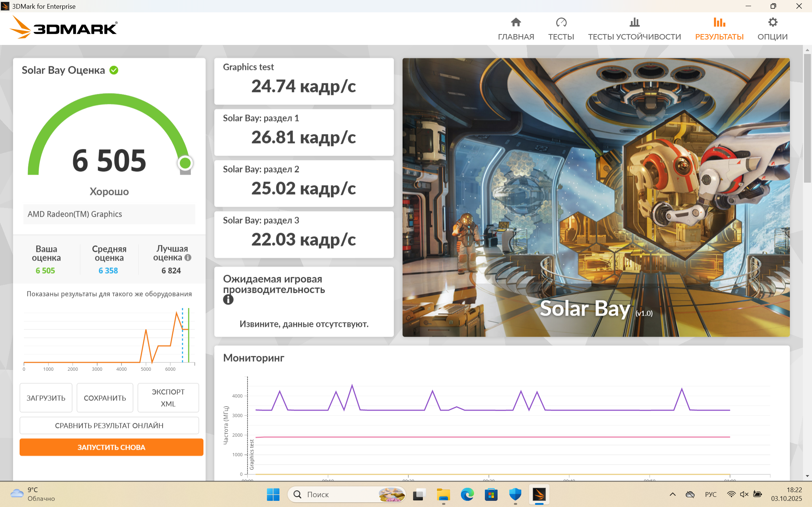The height and width of the screenshot is (507, 812).
Task: Open the Home (ГЛАВНАЯ) house icon
Action: pos(516,22)
